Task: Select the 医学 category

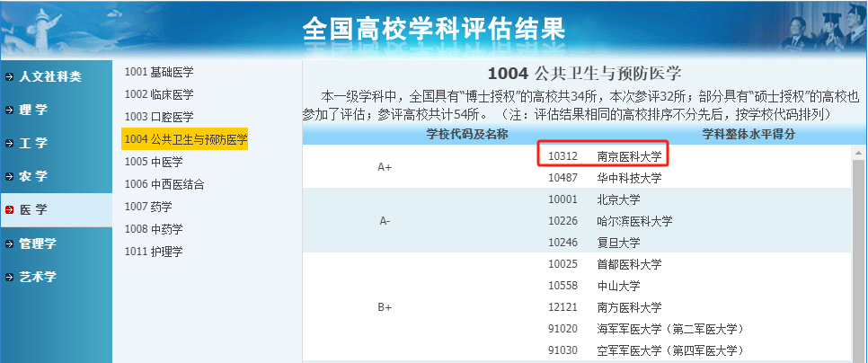Action: (x=56, y=209)
